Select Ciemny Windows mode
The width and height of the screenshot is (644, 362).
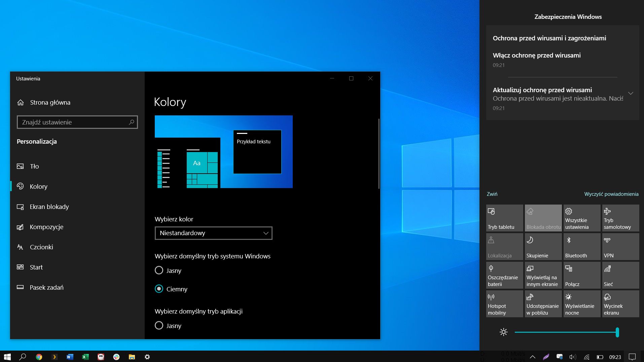point(159,289)
